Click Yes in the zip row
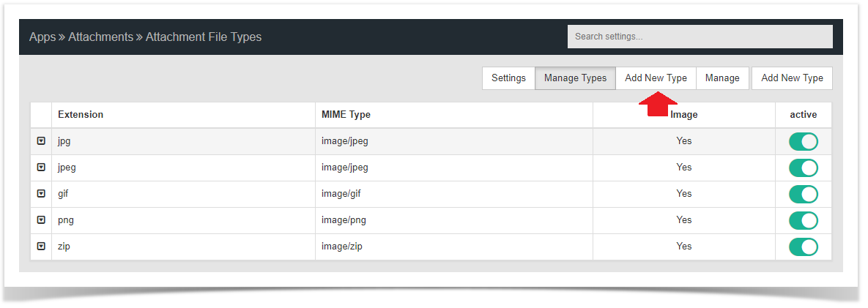The height and width of the screenshot is (308, 868). (683, 246)
